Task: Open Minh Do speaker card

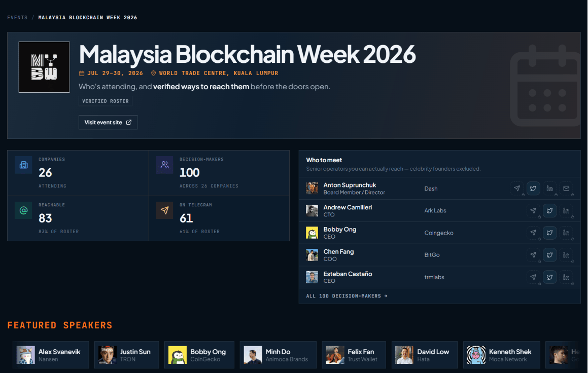Action: (278, 355)
